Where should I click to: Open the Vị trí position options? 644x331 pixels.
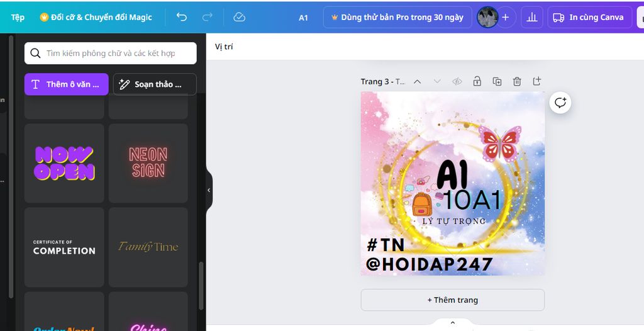(x=224, y=47)
